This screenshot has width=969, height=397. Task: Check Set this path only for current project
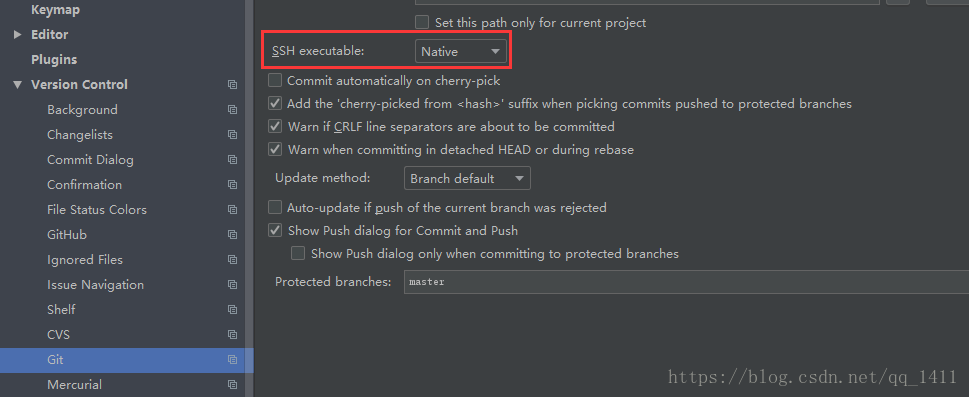coord(422,22)
